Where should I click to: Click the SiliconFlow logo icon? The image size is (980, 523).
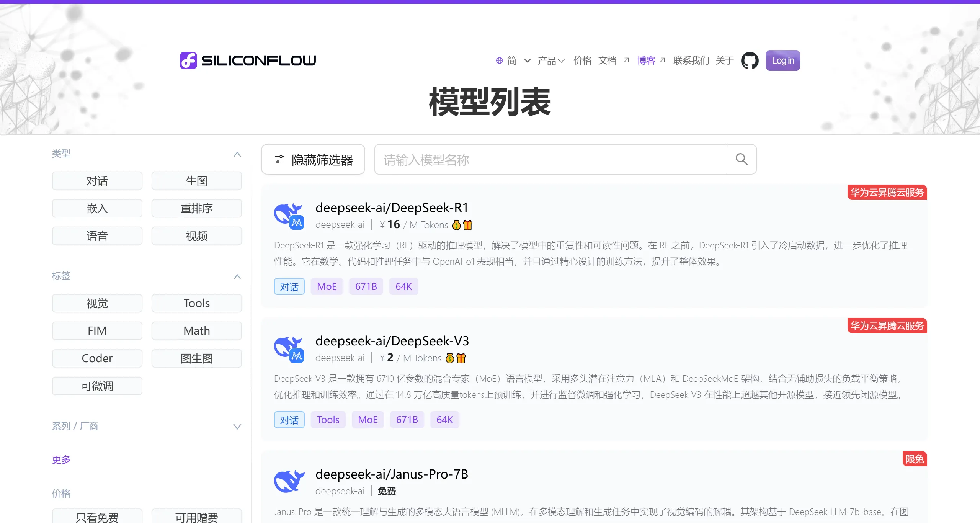click(188, 60)
